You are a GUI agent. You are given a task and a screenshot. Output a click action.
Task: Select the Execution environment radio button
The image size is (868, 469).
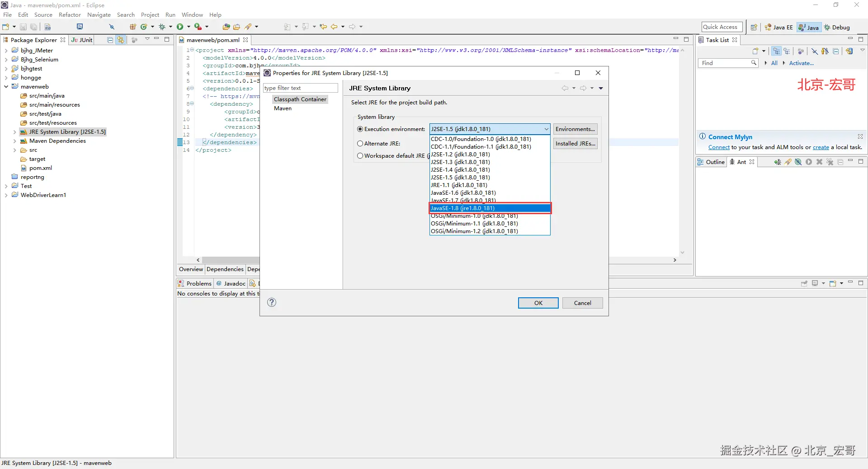[x=360, y=129]
